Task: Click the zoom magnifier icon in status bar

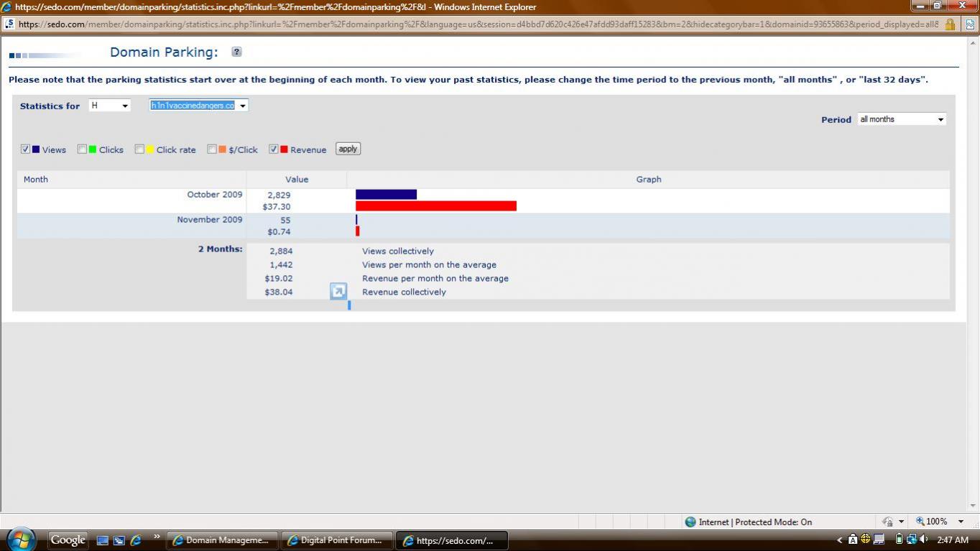Action: point(920,522)
